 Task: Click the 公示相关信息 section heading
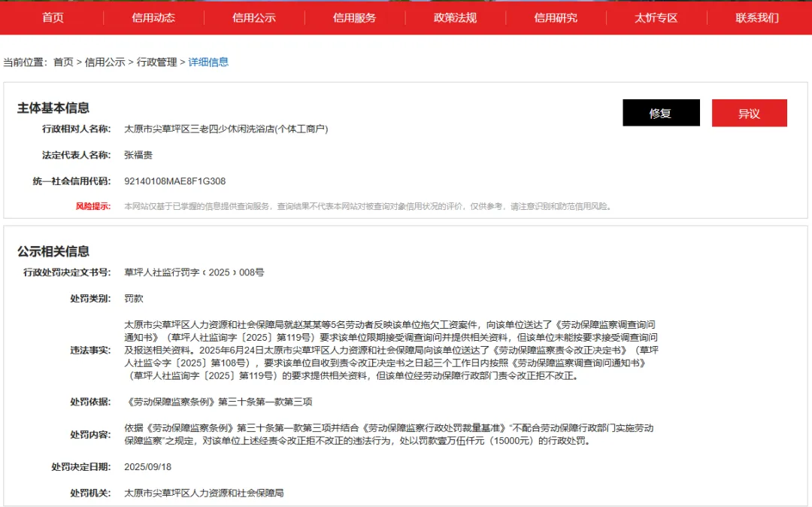53,252
